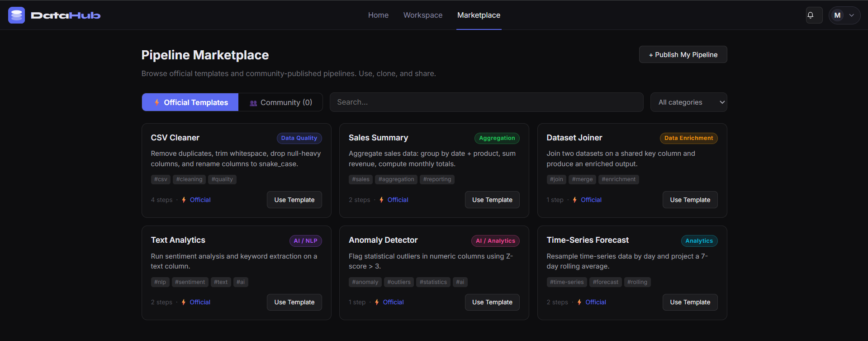
Task: Use Template for Time-Series Forecast
Action: point(690,302)
